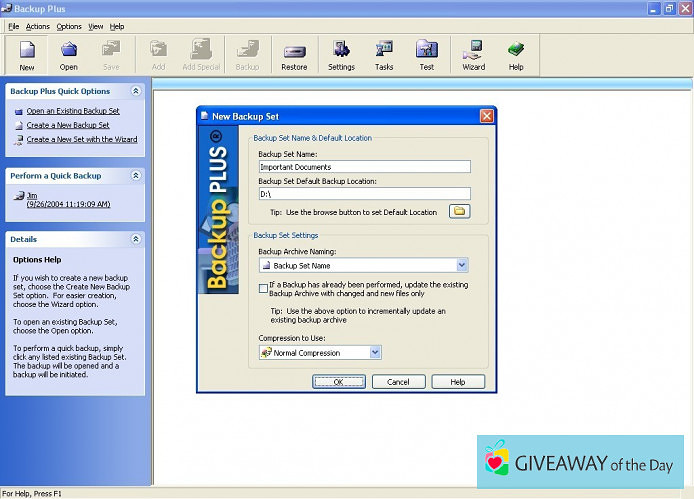694x499 pixels.
Task: Click the Create a New Set with the Wizard link
Action: tap(82, 140)
